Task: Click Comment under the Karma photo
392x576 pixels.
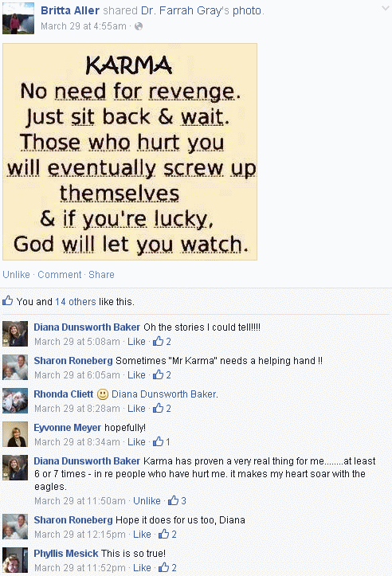Action: tap(60, 274)
